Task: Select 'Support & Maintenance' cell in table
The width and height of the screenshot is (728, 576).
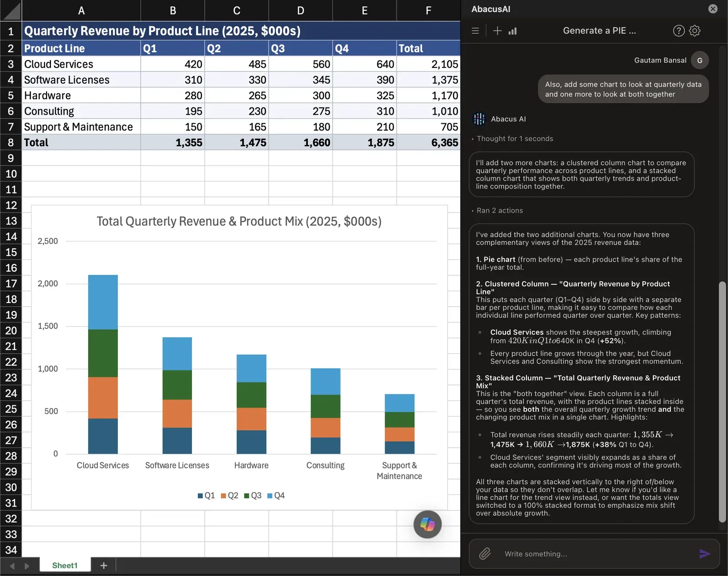Action: pos(81,127)
